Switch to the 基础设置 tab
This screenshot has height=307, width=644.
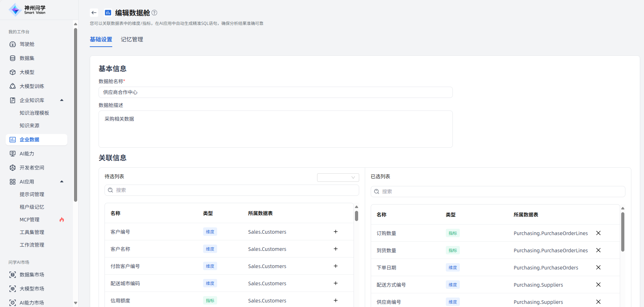pyautogui.click(x=101, y=39)
